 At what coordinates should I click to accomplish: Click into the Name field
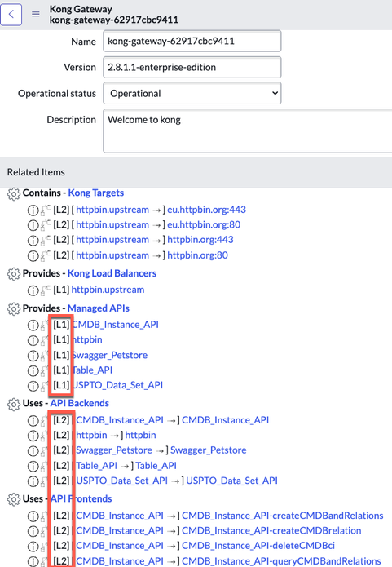click(x=192, y=41)
